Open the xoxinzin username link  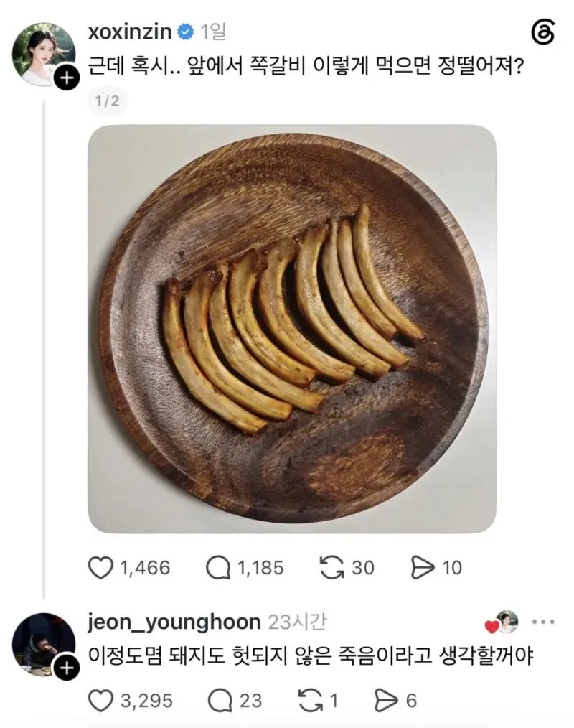pyautogui.click(x=130, y=32)
